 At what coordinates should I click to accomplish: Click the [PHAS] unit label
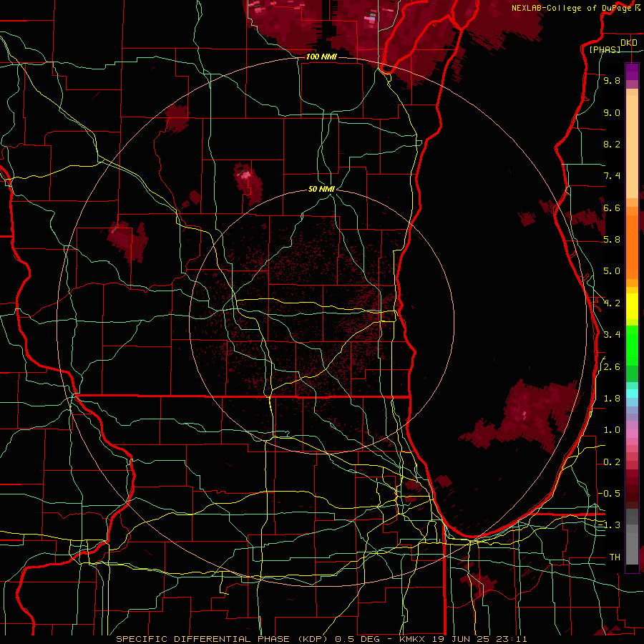(605, 50)
